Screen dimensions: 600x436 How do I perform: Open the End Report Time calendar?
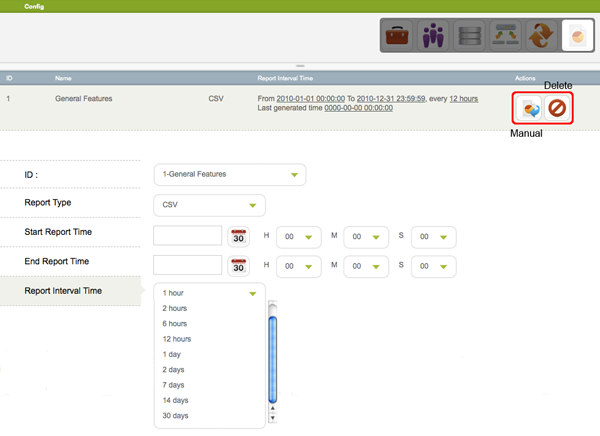point(239,266)
